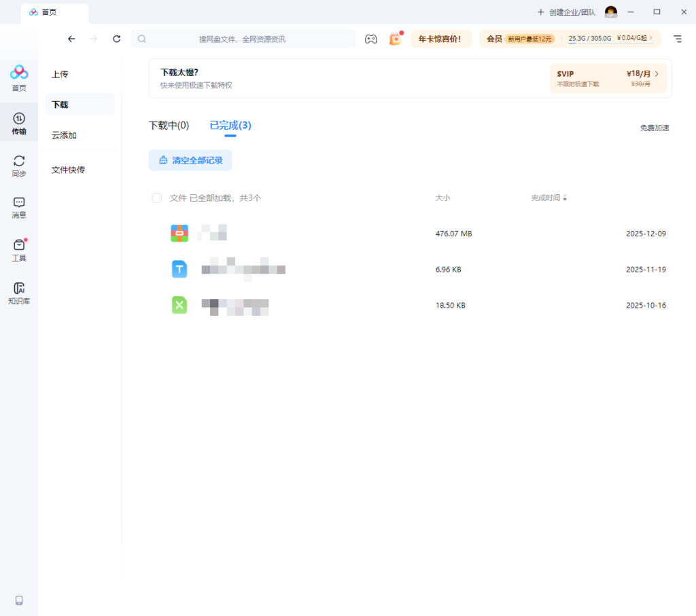
Task: Click the 18.50 KB size value
Action: (x=451, y=306)
